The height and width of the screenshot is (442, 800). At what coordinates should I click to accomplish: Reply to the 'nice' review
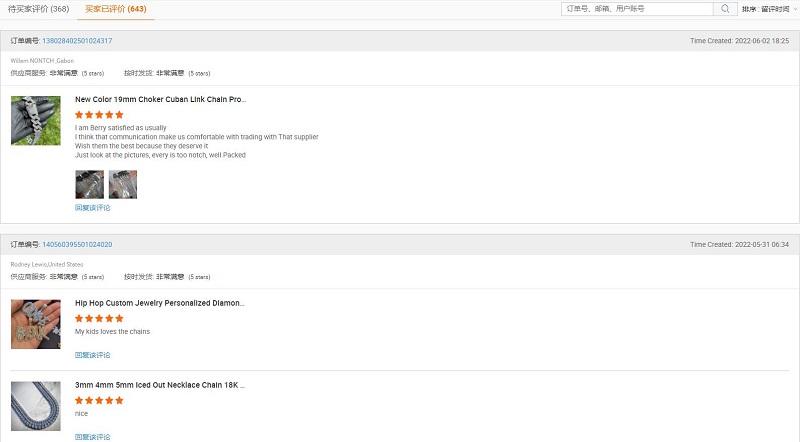click(x=92, y=437)
